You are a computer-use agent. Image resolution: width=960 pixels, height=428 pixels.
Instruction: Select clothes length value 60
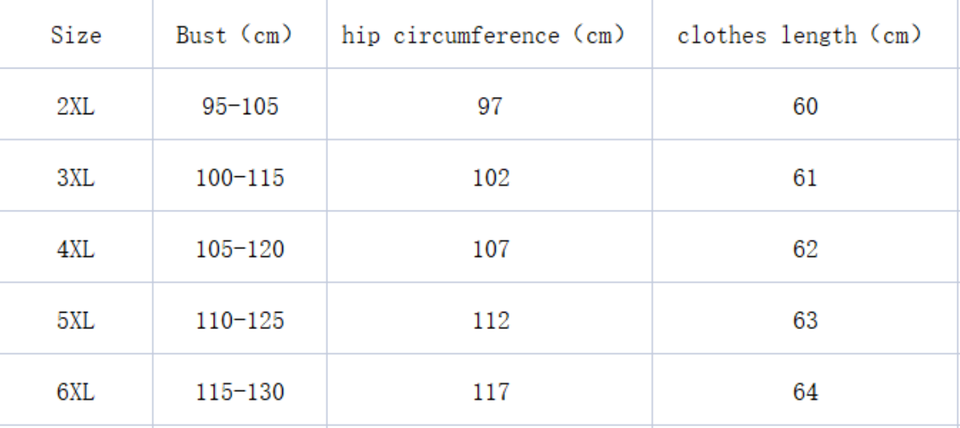point(805,106)
